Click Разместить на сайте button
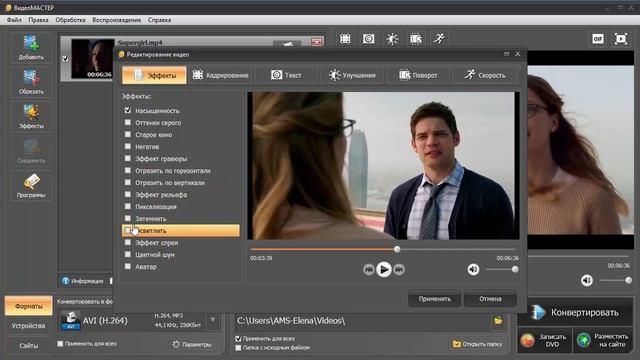The height and width of the screenshot is (360, 640). [604, 340]
